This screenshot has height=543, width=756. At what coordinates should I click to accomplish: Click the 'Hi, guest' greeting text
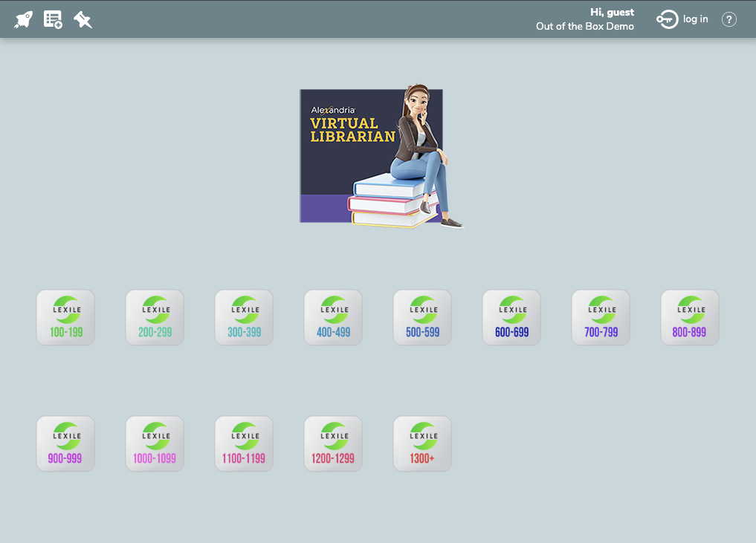[x=612, y=12]
